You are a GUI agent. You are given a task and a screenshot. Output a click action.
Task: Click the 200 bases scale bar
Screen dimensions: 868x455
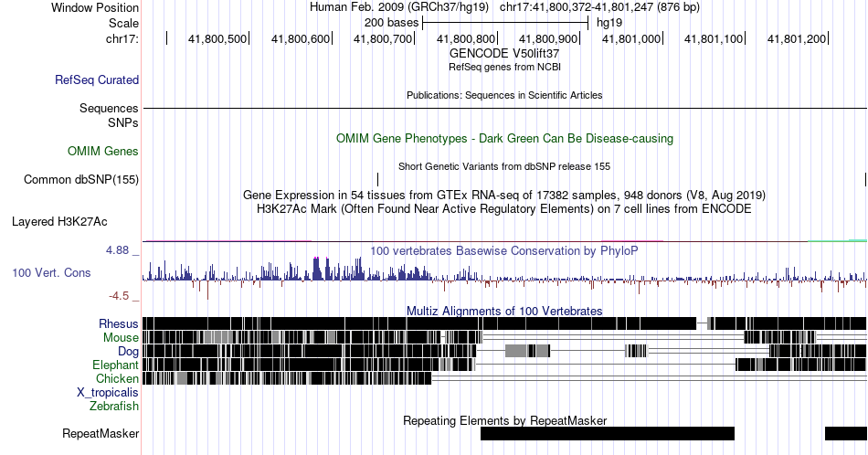tap(505, 23)
